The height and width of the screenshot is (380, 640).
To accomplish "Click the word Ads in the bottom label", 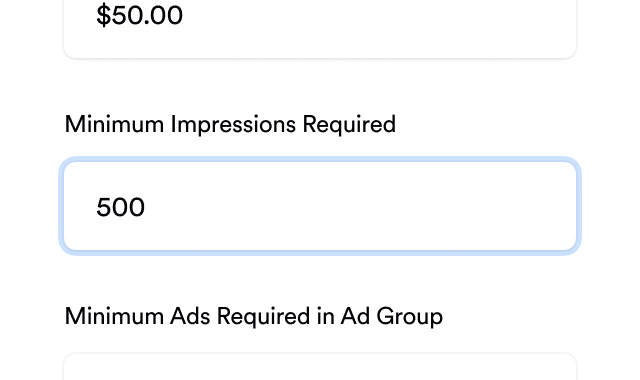I will (x=190, y=316).
